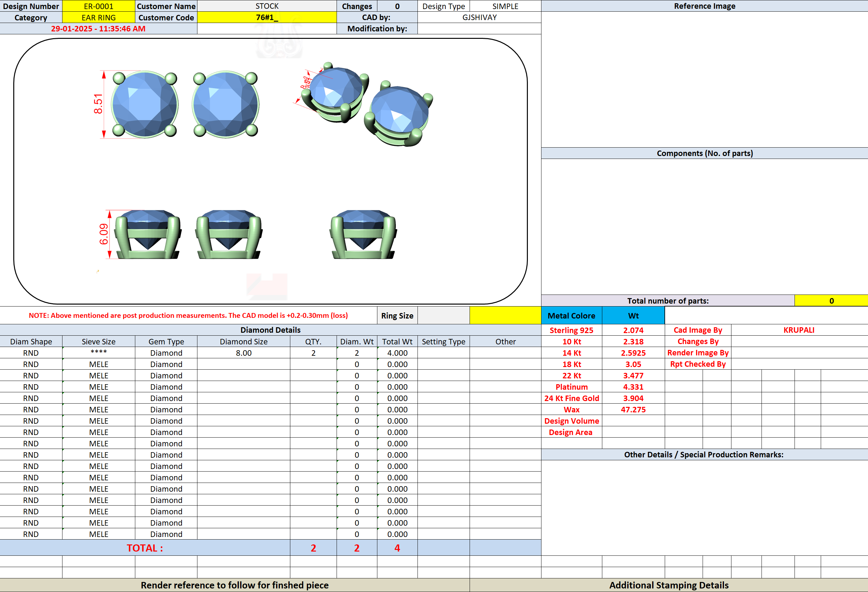
Task: Select the Sieve Size column header
Action: (99, 341)
